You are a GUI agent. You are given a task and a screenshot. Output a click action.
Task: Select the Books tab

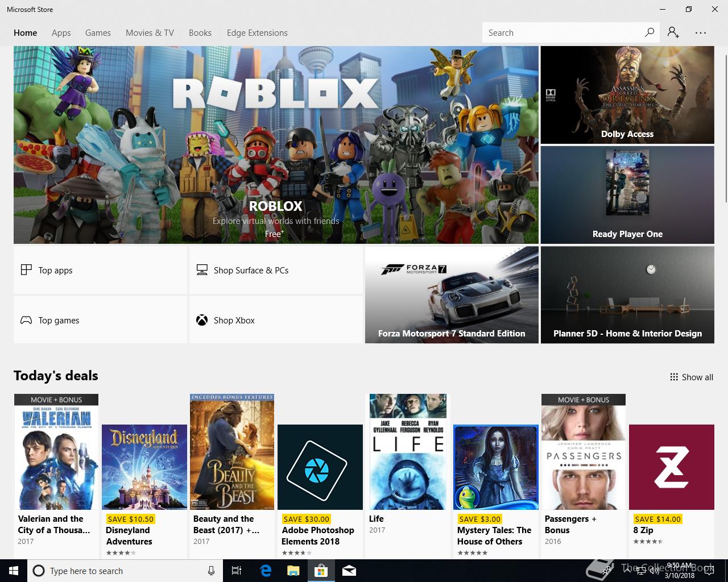(x=200, y=33)
